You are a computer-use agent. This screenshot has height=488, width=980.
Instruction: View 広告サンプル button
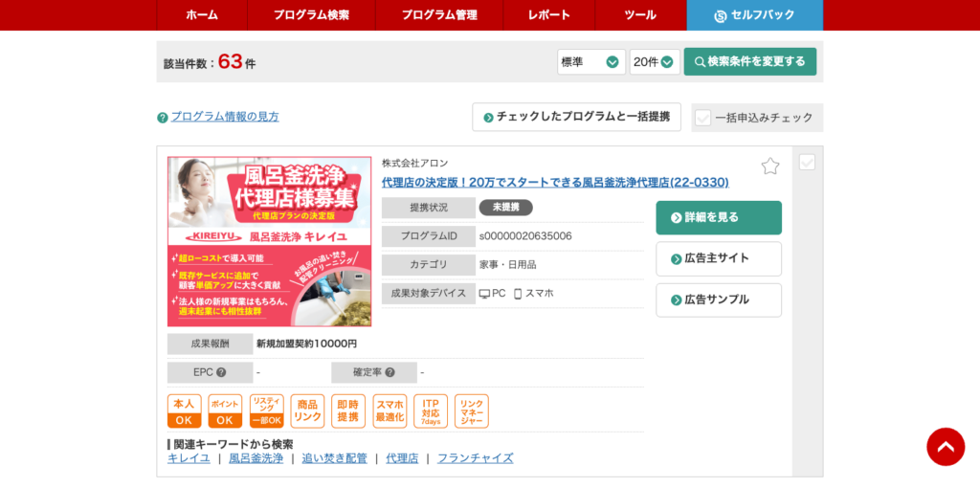[719, 299]
